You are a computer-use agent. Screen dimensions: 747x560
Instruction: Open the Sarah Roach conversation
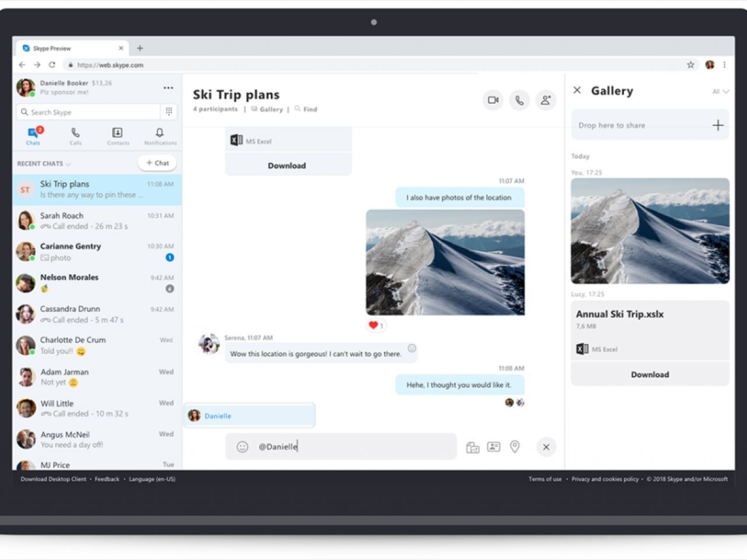[x=97, y=221]
